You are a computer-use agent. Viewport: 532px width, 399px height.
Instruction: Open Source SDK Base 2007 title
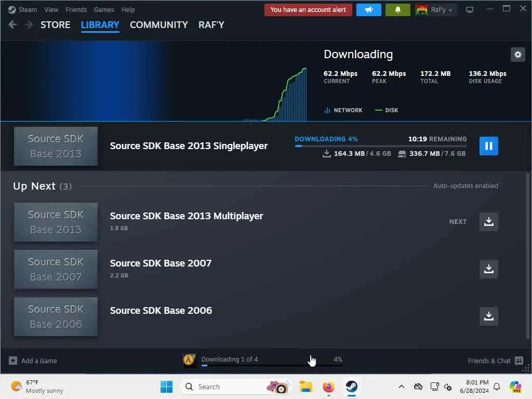(x=161, y=263)
